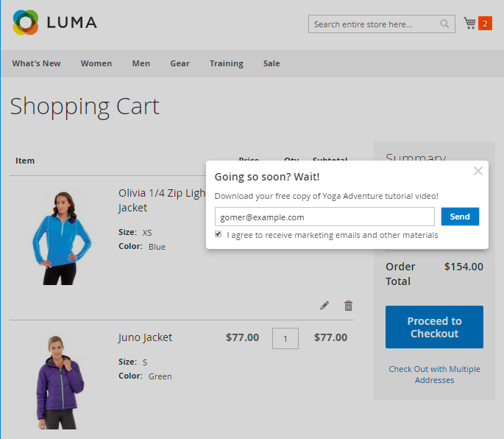The width and height of the screenshot is (504, 439).
Task: Click the Juno Jacket quantity field
Action: (x=285, y=338)
